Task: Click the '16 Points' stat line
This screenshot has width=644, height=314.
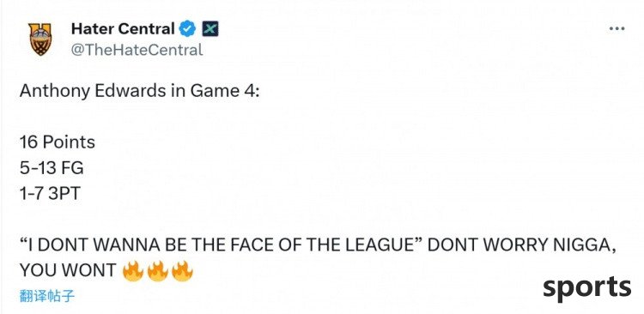Action: point(57,142)
